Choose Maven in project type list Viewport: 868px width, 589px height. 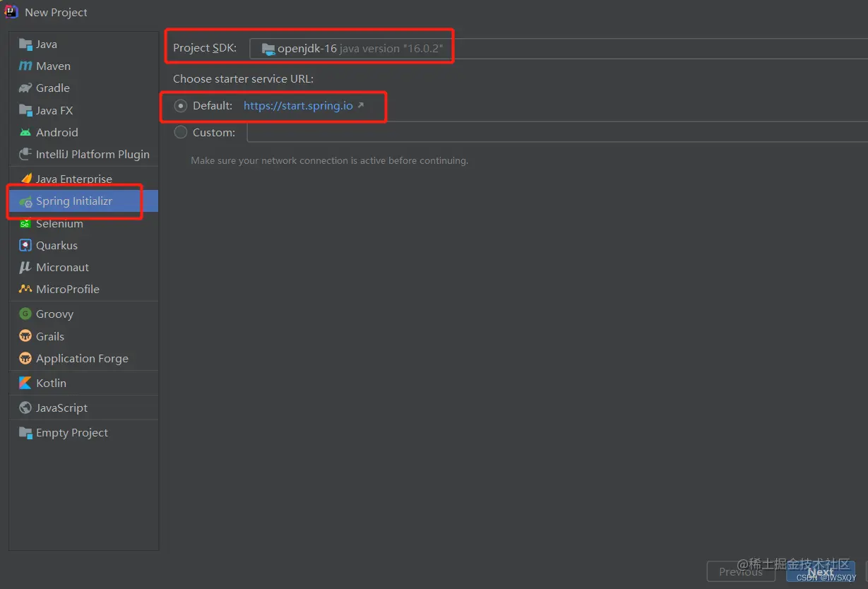(x=83, y=66)
